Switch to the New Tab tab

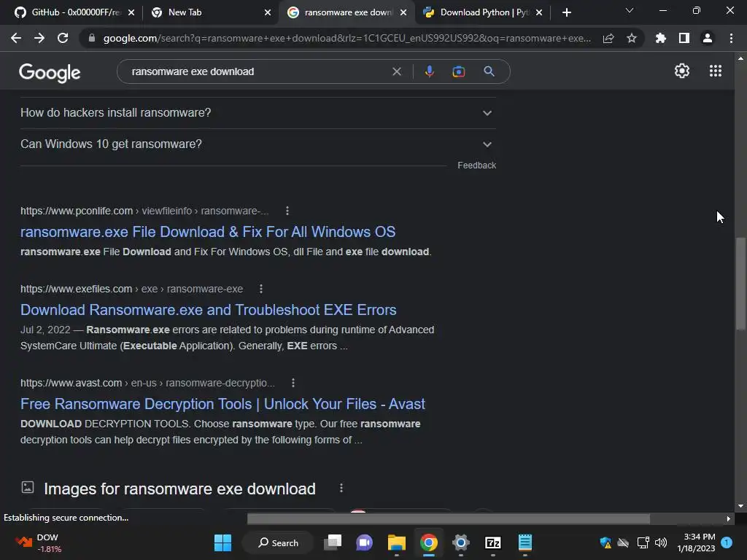coord(209,12)
